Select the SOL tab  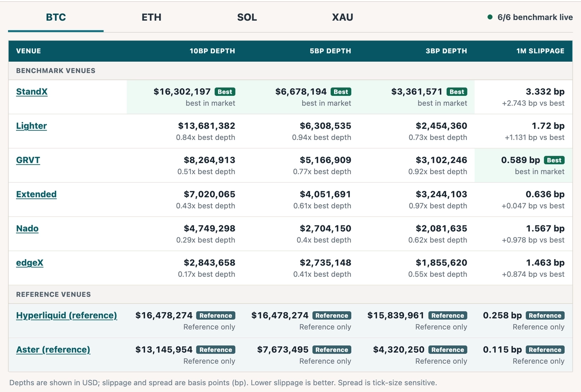(247, 17)
